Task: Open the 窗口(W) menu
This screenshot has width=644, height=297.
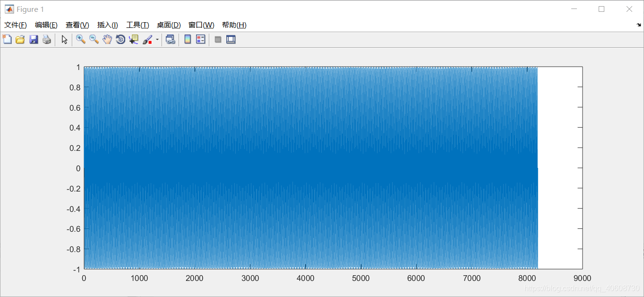Action: pos(201,25)
